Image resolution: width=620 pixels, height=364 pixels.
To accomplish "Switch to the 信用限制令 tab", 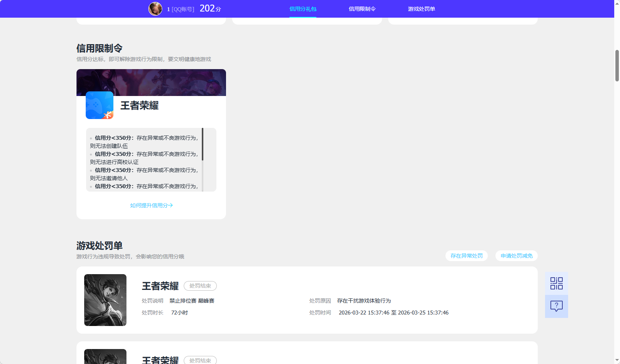I will [x=362, y=8].
